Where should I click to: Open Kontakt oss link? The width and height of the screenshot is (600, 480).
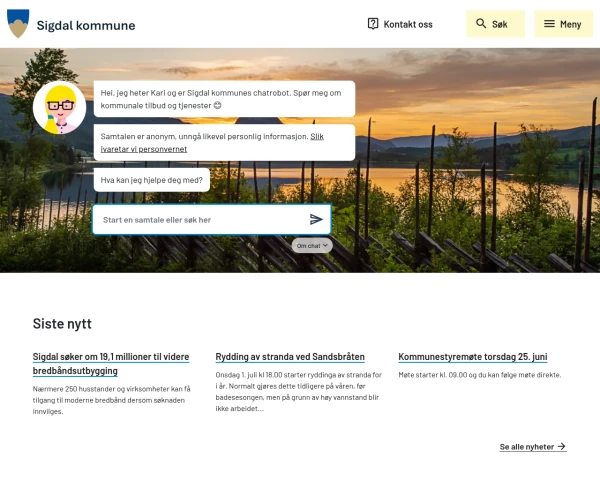400,24
